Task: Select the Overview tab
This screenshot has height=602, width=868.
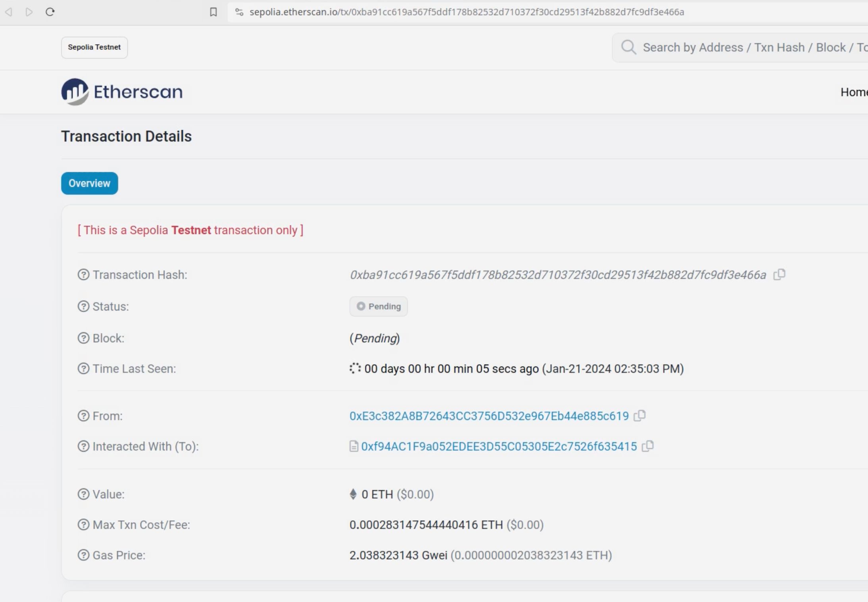Action: [x=89, y=183]
